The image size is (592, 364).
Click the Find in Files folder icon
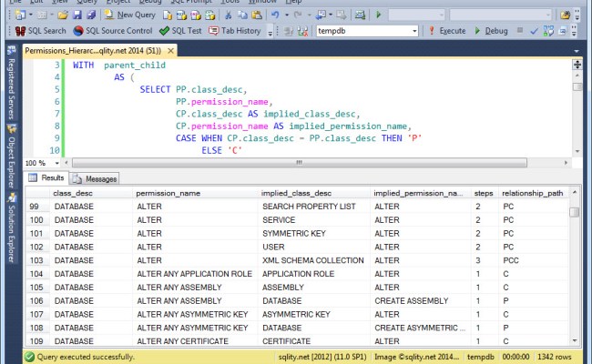pos(566,15)
